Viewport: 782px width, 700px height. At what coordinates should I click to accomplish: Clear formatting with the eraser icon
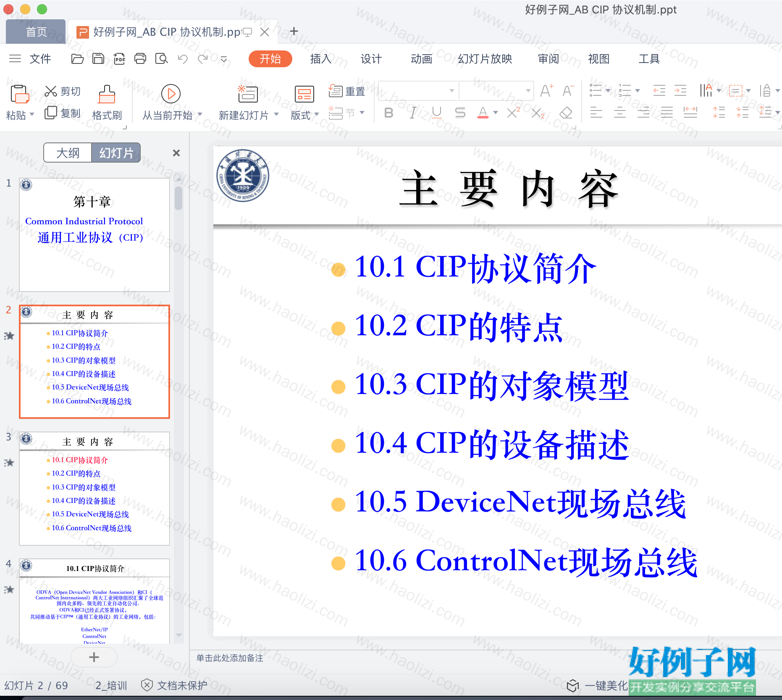[x=566, y=113]
